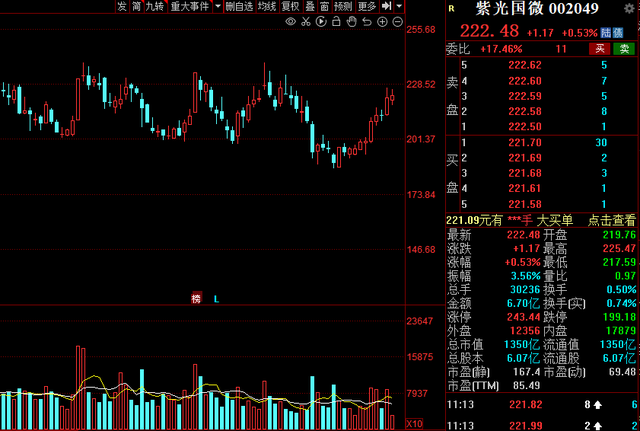Click the 最高 value 225.47
This screenshot has height=431, width=640.
619,249
